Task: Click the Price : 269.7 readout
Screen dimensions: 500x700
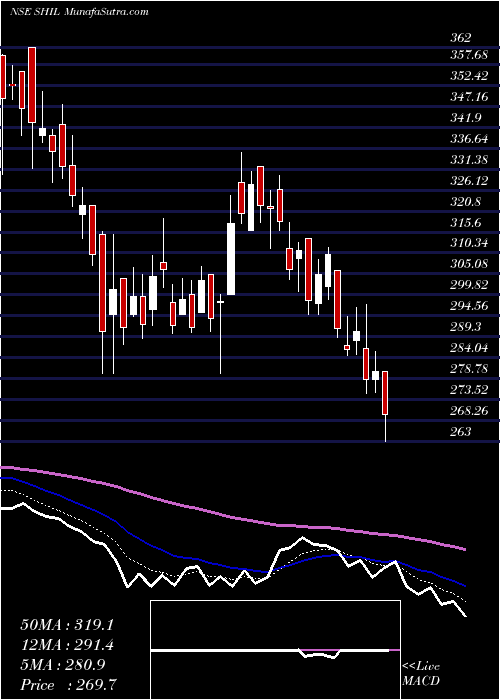Action: point(69,685)
